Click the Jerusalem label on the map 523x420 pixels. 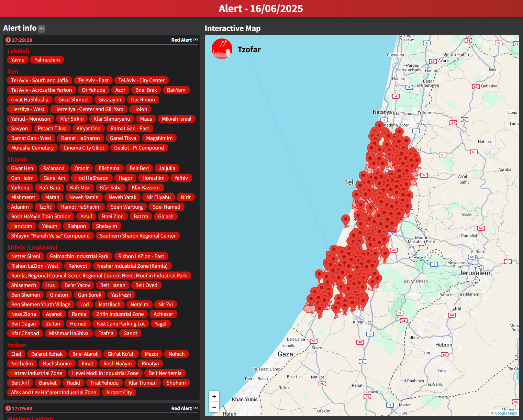coord(475,273)
